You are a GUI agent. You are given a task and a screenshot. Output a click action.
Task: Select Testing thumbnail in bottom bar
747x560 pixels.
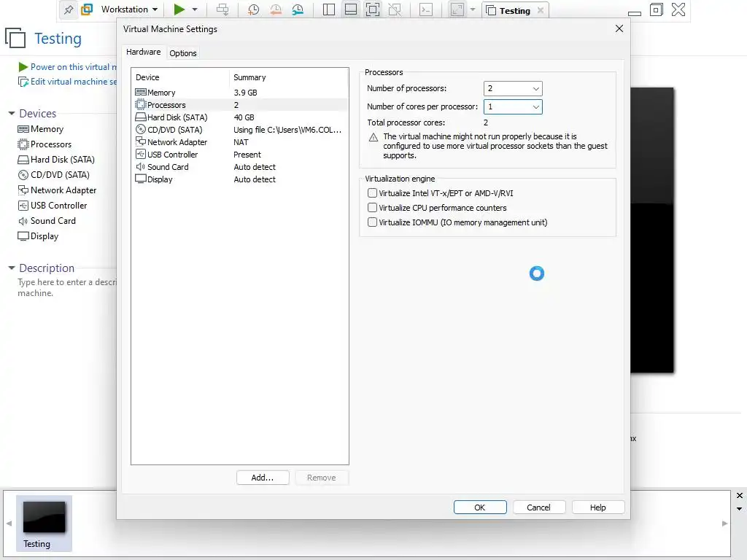44,523
